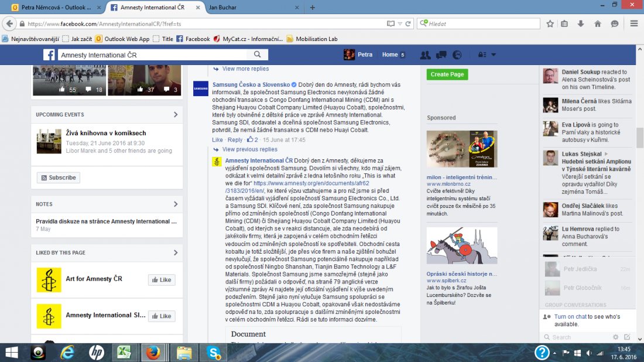Open Pravidla diskuze note
Image resolution: width=644 pixels, height=362 pixels.
click(x=107, y=221)
